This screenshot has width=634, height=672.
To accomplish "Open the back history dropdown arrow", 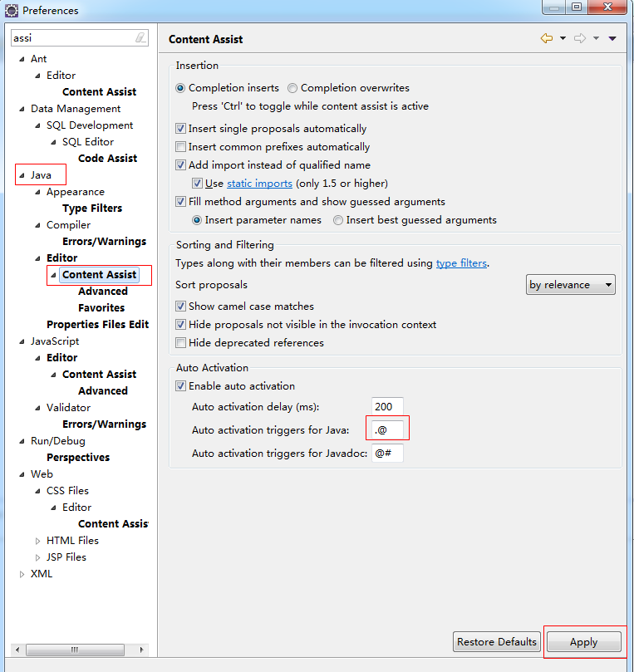I will 563,38.
